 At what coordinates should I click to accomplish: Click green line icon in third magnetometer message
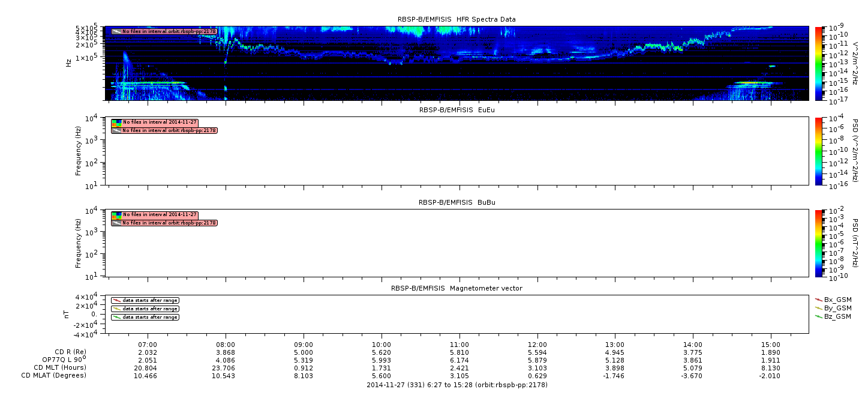[116, 317]
